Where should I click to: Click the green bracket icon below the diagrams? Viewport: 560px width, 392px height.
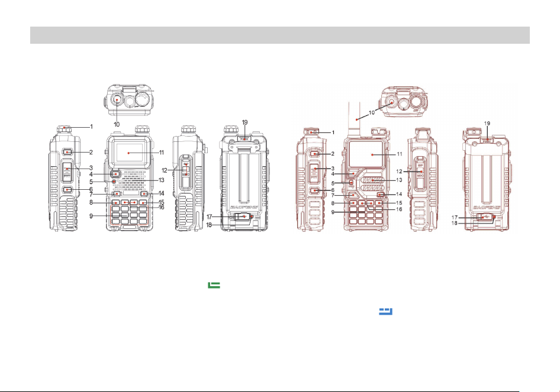pos(214,285)
